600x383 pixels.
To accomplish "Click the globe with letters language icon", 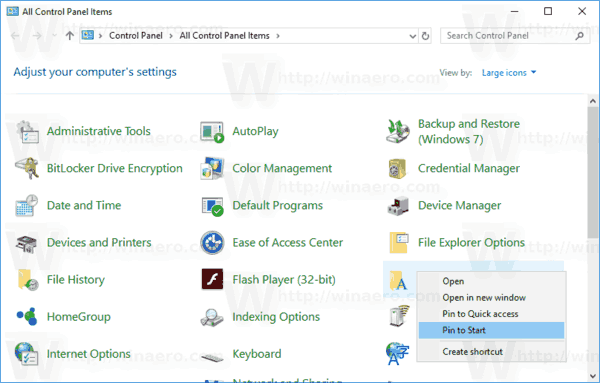I will click(x=398, y=354).
